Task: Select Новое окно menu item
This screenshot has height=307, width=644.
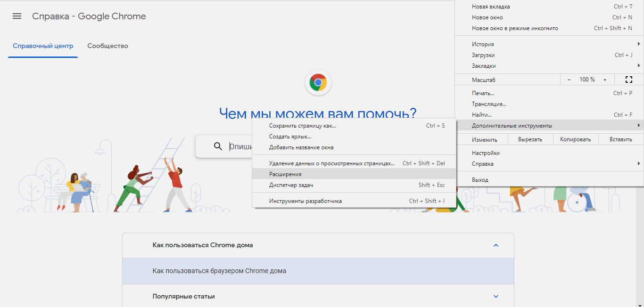Action: (x=549, y=17)
